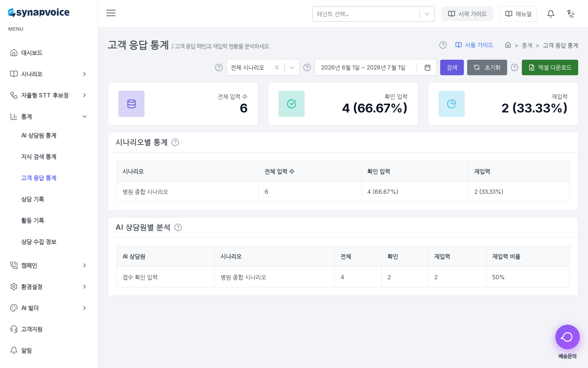The height and width of the screenshot is (368, 588).
Task: Click the 통계 breadcrumb link
Action: click(527, 46)
